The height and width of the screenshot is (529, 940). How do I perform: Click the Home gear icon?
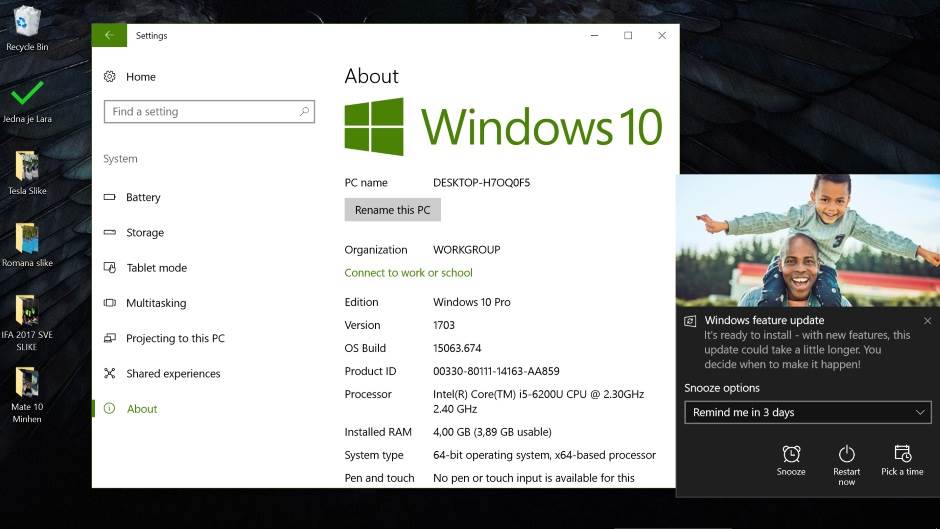pos(110,77)
